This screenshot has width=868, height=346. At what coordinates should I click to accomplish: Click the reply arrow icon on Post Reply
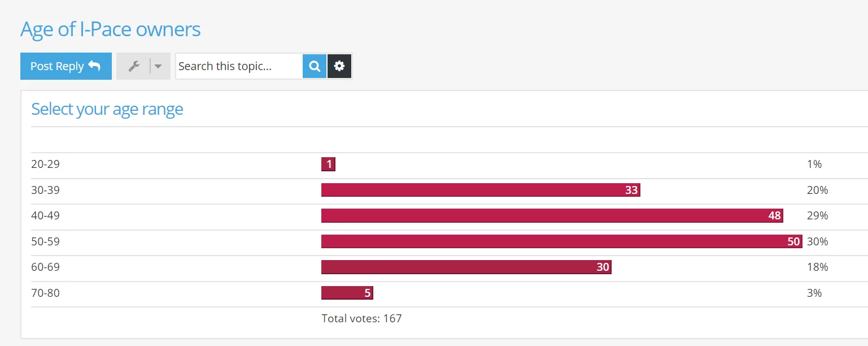coord(94,66)
